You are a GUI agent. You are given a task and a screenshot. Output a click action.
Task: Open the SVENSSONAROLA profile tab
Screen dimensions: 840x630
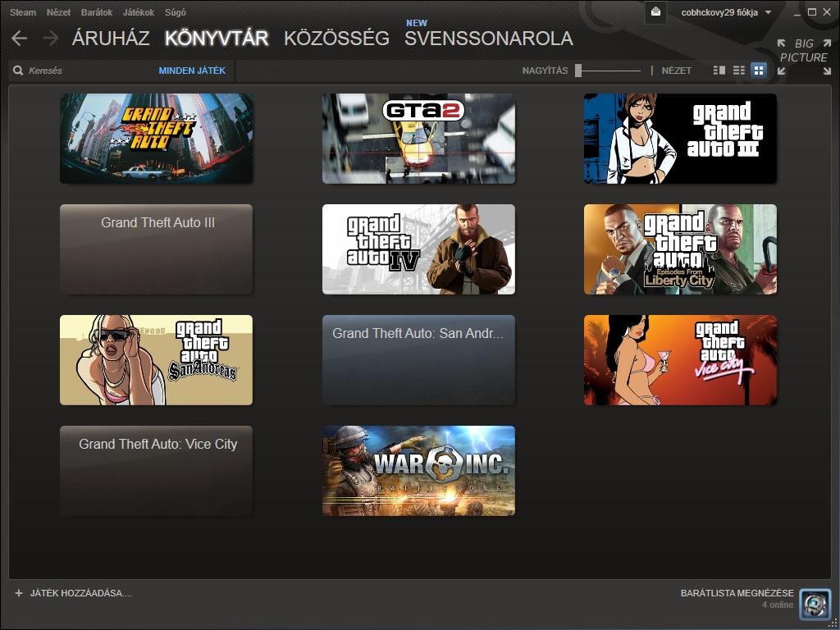click(489, 38)
